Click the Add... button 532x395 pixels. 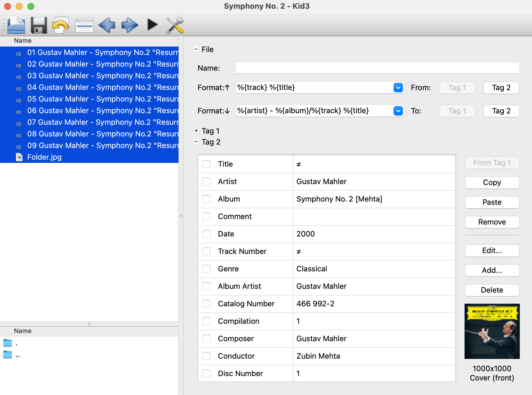click(492, 270)
